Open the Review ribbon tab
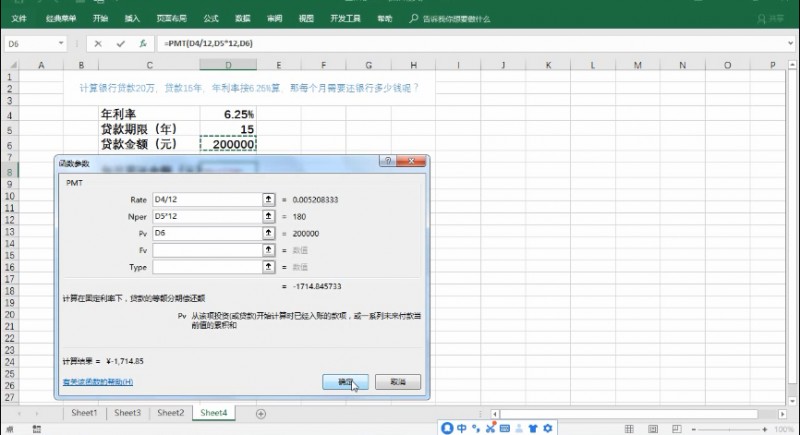 pyautogui.click(x=274, y=18)
